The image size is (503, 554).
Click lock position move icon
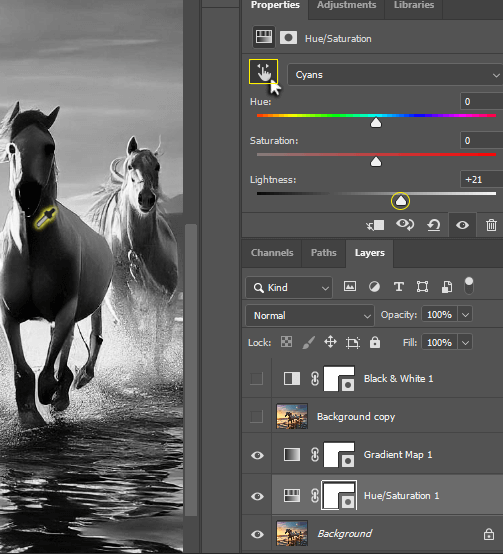330,342
